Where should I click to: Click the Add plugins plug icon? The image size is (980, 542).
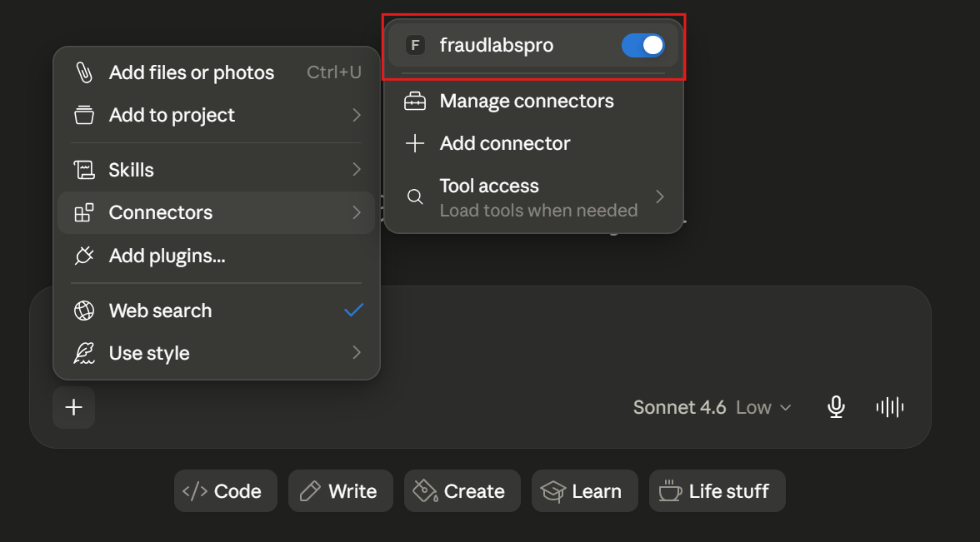click(83, 256)
